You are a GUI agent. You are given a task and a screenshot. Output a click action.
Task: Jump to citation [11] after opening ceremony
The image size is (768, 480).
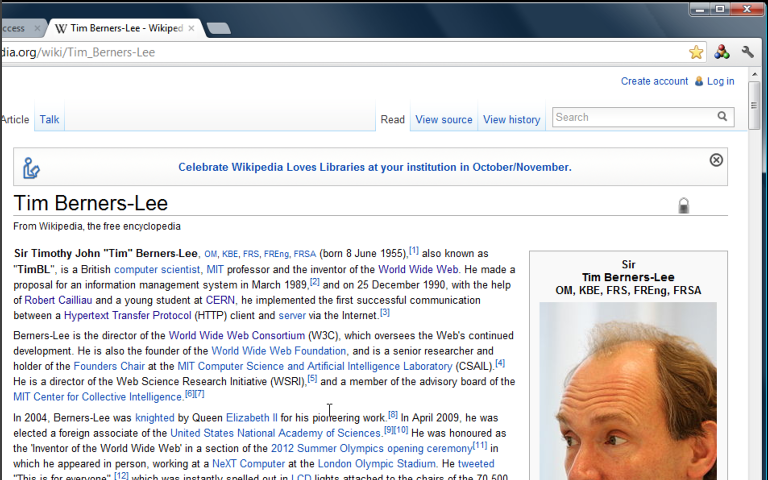(480, 445)
